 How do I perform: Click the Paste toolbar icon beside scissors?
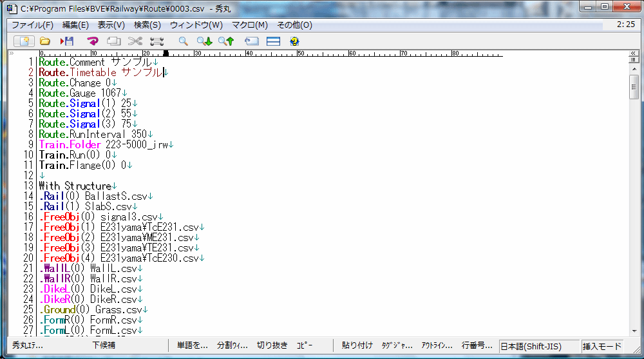pos(156,41)
